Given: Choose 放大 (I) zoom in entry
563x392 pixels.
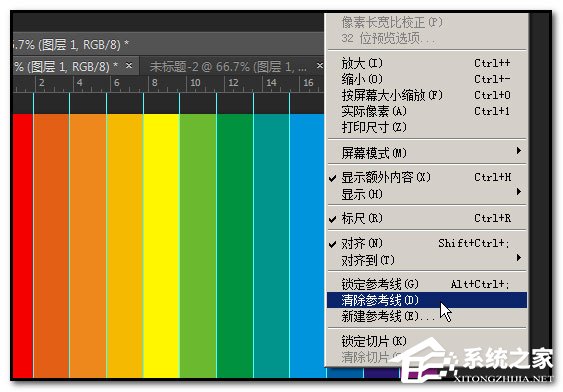Looking at the screenshot, I should coord(427,63).
